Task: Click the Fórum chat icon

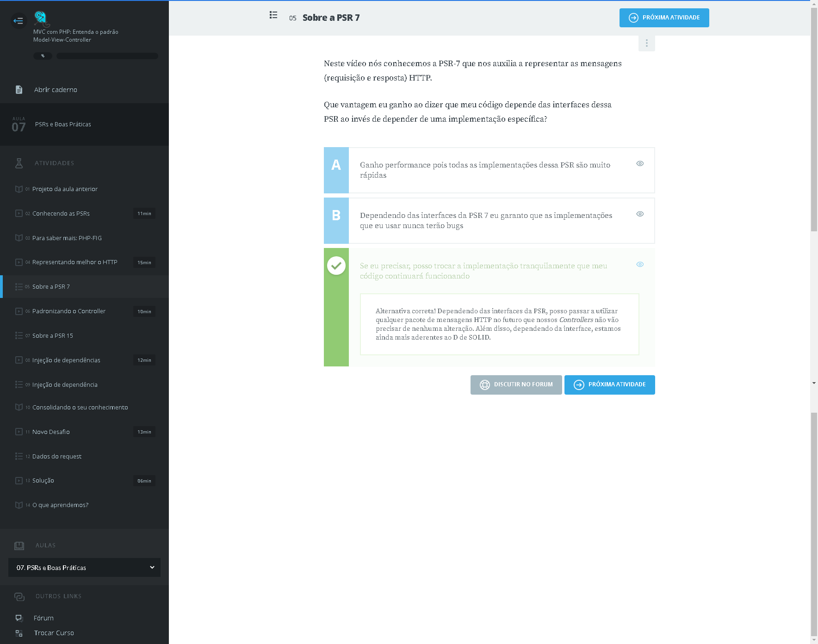Action: tap(19, 618)
